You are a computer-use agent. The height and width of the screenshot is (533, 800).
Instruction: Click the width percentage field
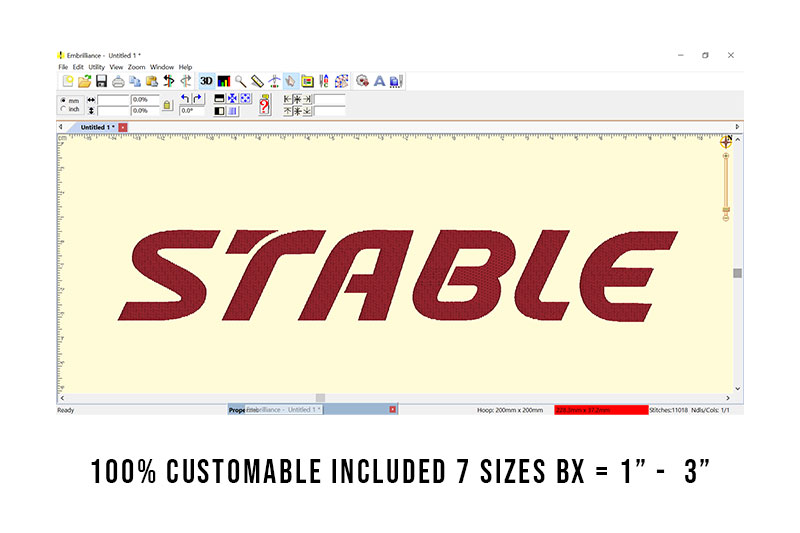tap(145, 100)
